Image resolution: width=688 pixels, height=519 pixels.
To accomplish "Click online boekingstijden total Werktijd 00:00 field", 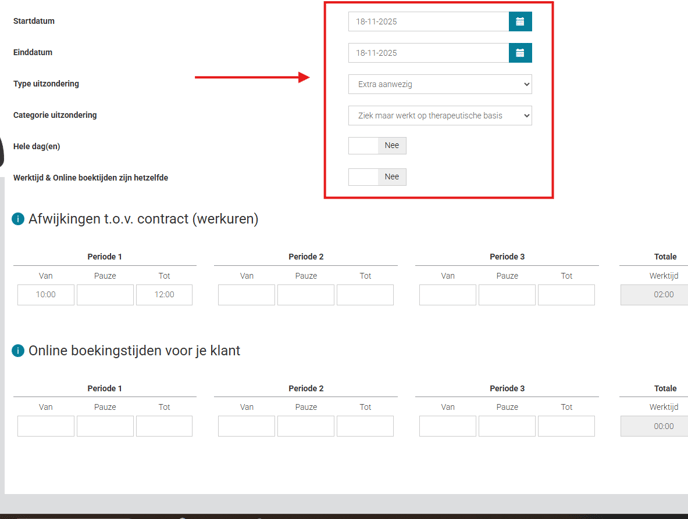I will tap(655, 426).
